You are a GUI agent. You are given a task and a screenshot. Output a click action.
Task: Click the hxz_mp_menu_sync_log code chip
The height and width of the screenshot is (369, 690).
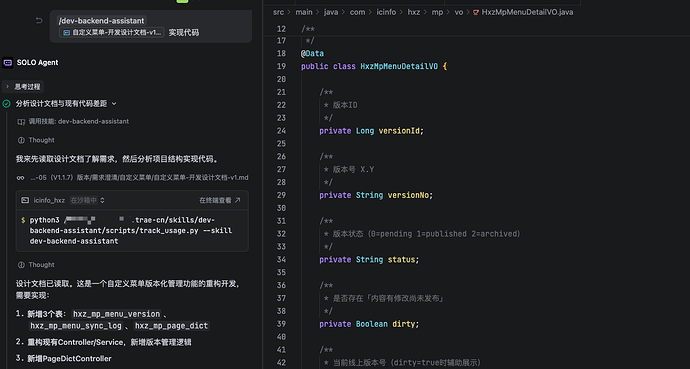[x=75, y=326]
